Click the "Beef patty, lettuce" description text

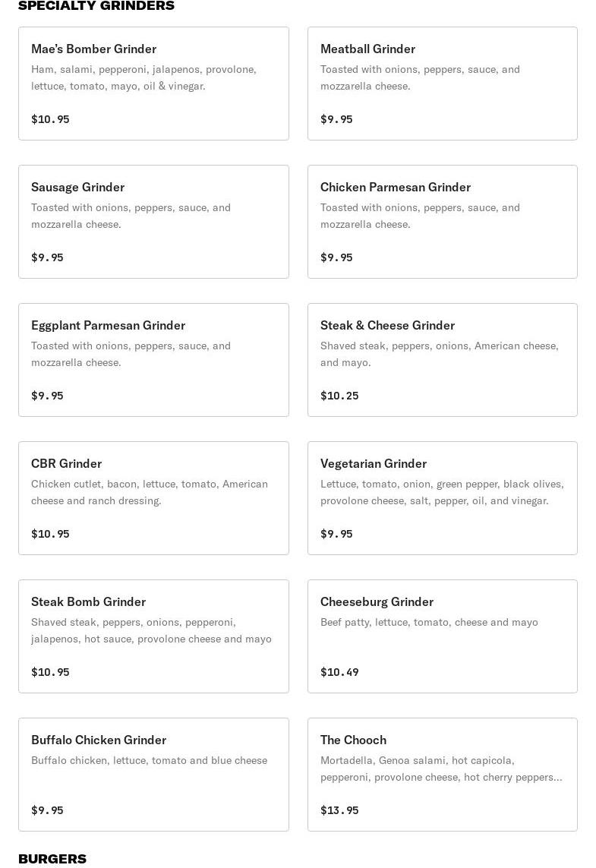tap(429, 623)
